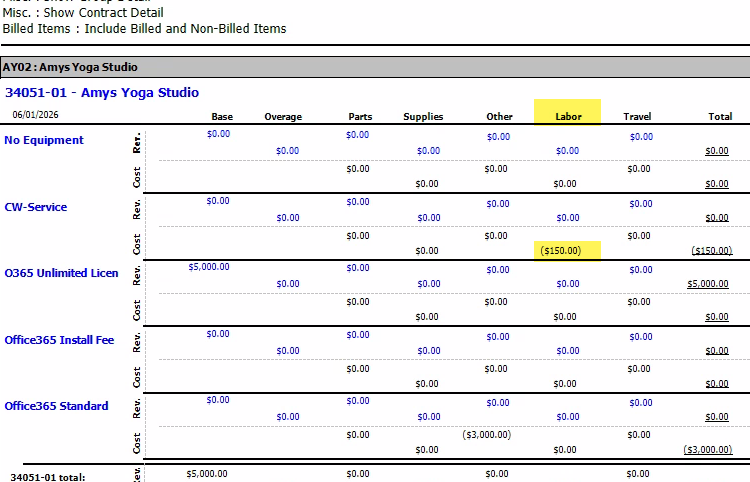The height and width of the screenshot is (482, 750).
Task: Open the O365 Unlimited Licen item
Action: click(x=61, y=273)
